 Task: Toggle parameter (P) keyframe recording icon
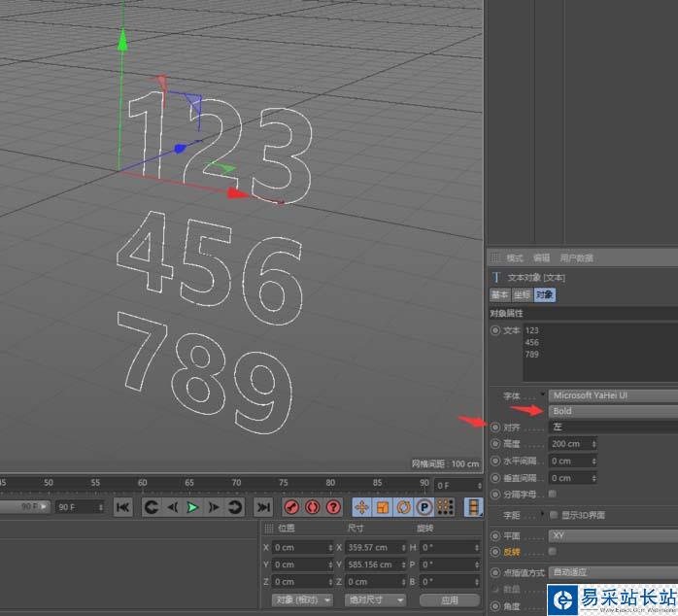pyautogui.click(x=424, y=507)
